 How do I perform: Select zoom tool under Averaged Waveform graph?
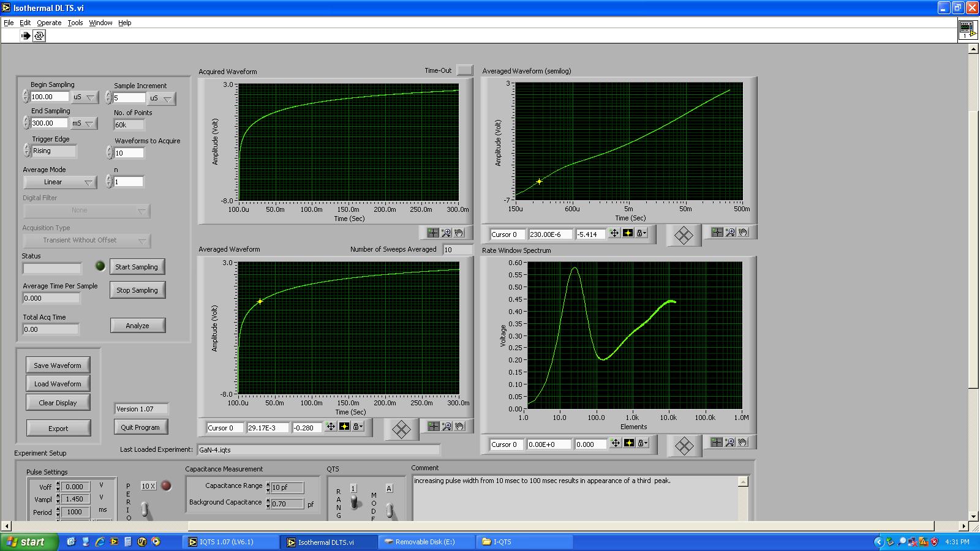coord(447,426)
